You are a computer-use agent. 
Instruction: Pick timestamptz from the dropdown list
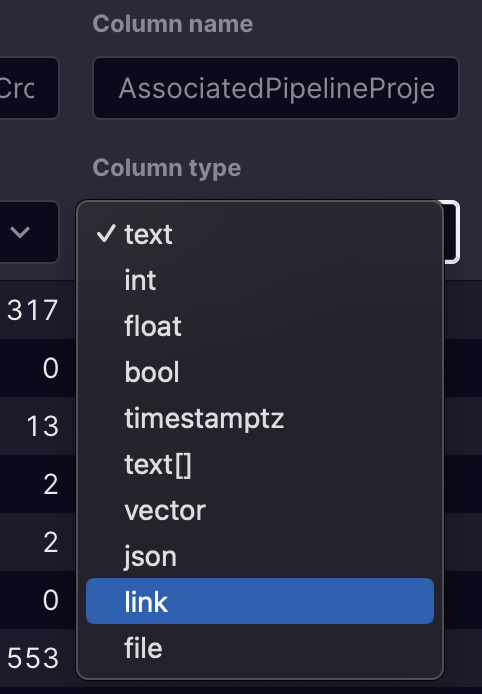pos(260,418)
